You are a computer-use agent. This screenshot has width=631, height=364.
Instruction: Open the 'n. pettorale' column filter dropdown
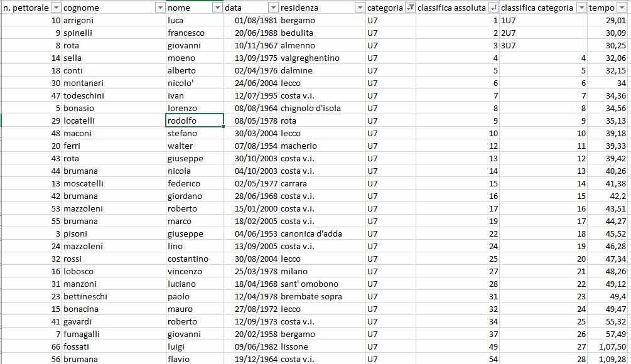[55, 8]
